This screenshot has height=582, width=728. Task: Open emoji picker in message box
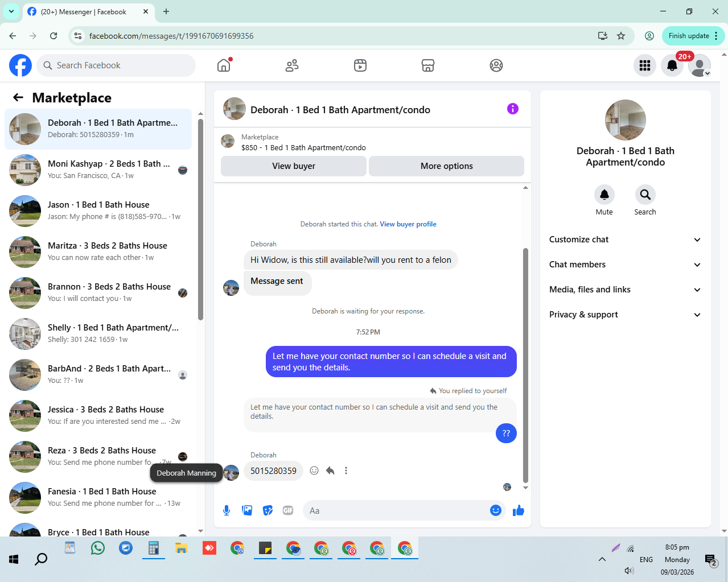click(496, 510)
